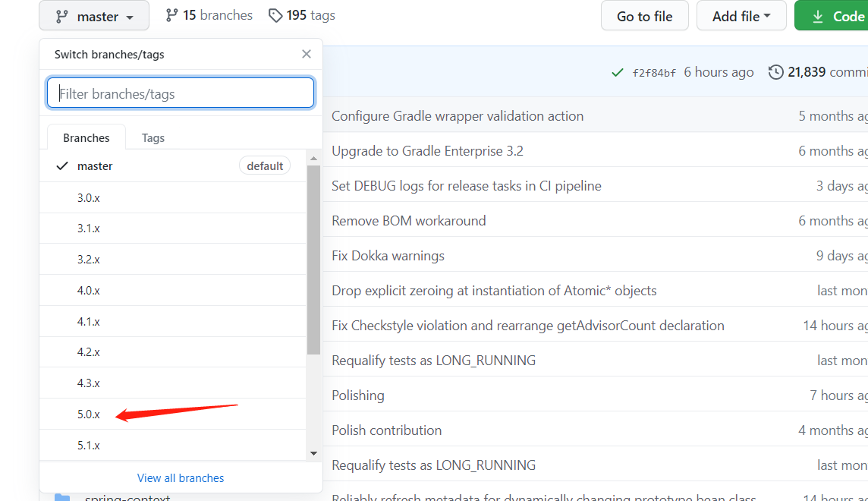Click the Go to file button
This screenshot has width=868, height=501.
tap(644, 15)
